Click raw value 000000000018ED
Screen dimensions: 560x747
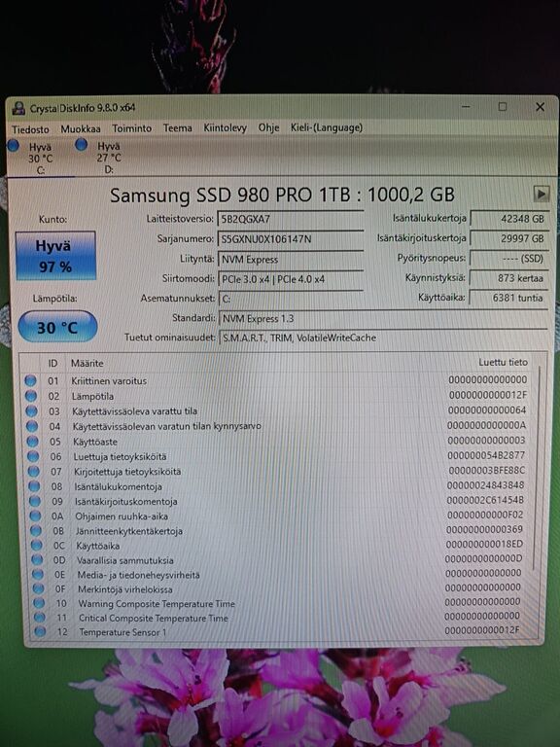tap(484, 544)
